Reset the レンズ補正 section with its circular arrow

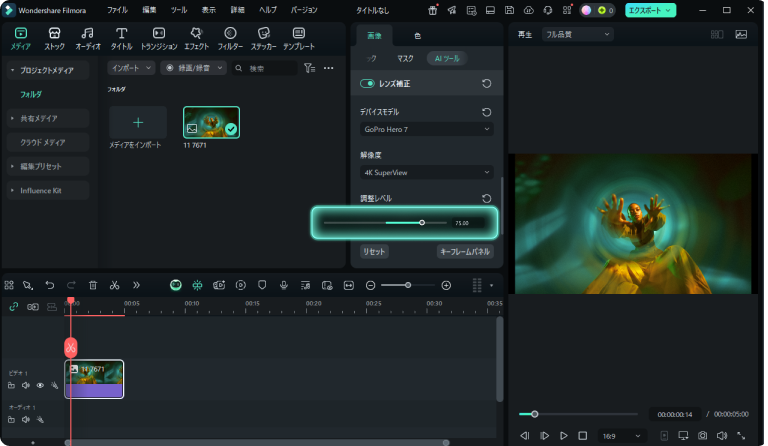click(x=486, y=84)
